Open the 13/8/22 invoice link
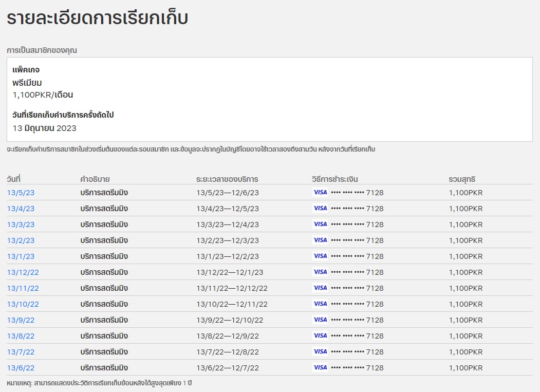Screen dimensions: 540x392 (x=21, y=336)
